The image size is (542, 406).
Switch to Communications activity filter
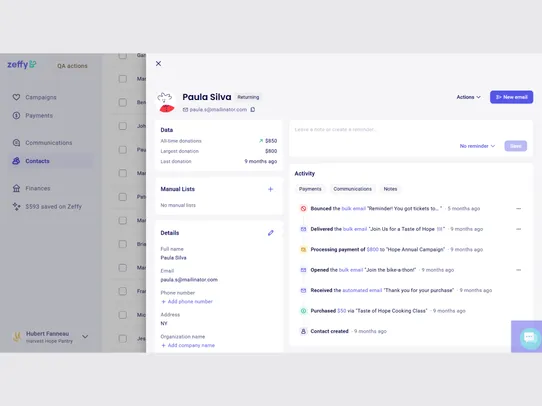point(352,189)
